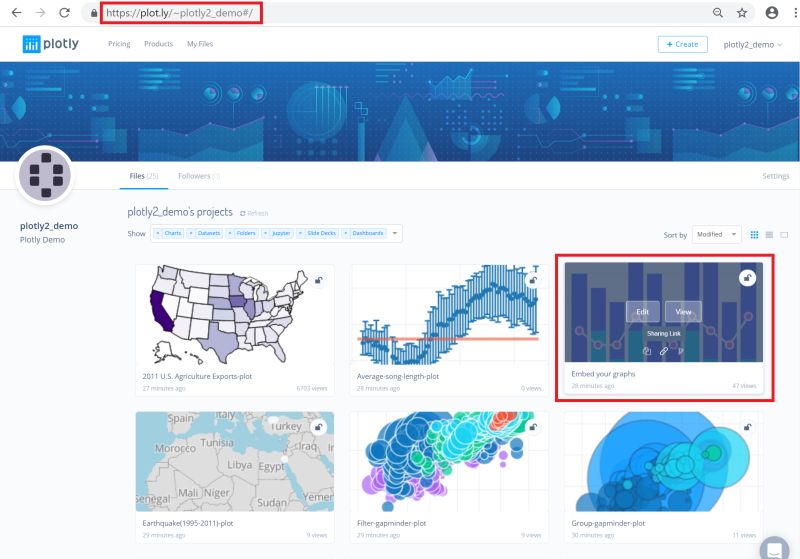Viewport: 800px width, 559px height.
Task: Click the flag icon on Embed your graphs card
Action: (681, 351)
